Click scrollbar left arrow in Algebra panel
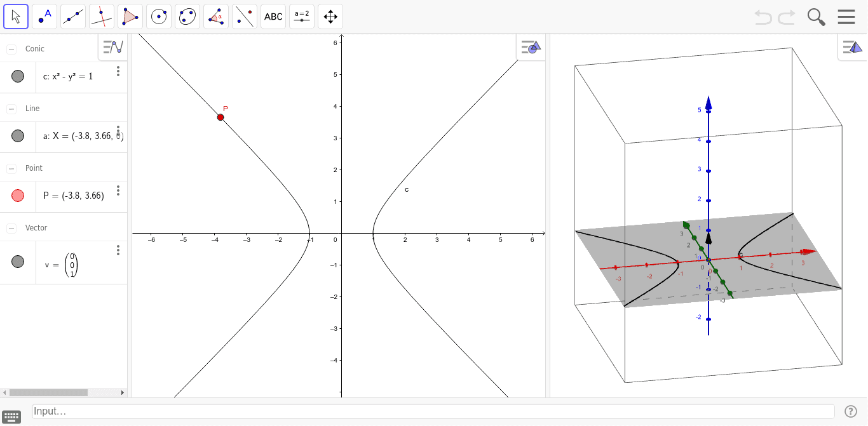This screenshot has width=868, height=426. coord(4,393)
